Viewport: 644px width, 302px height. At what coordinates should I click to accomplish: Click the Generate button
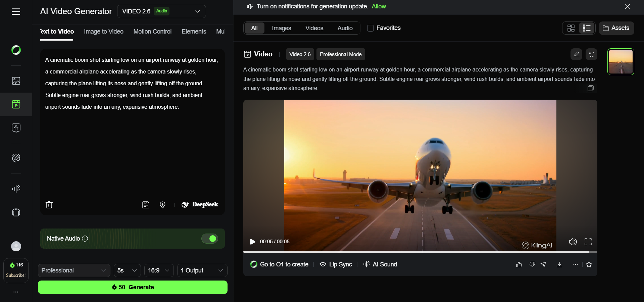133,287
